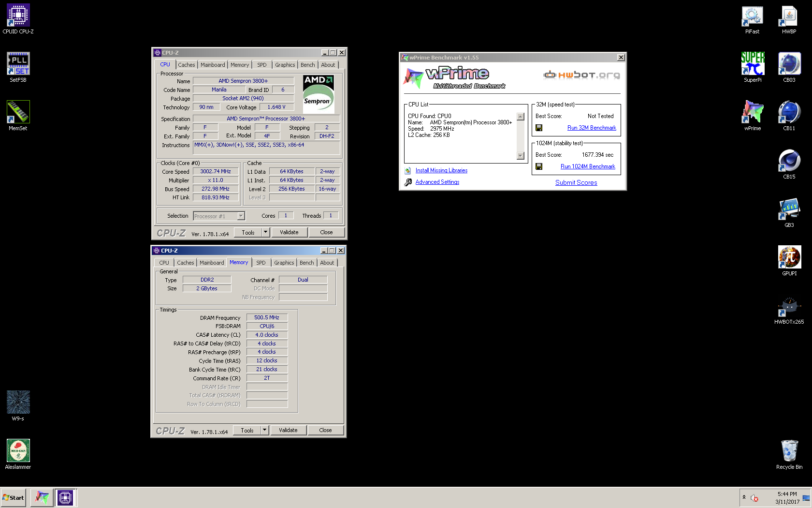Click Close button in lower CPU-Z
Viewport: 812px width, 508px height.
point(325,430)
